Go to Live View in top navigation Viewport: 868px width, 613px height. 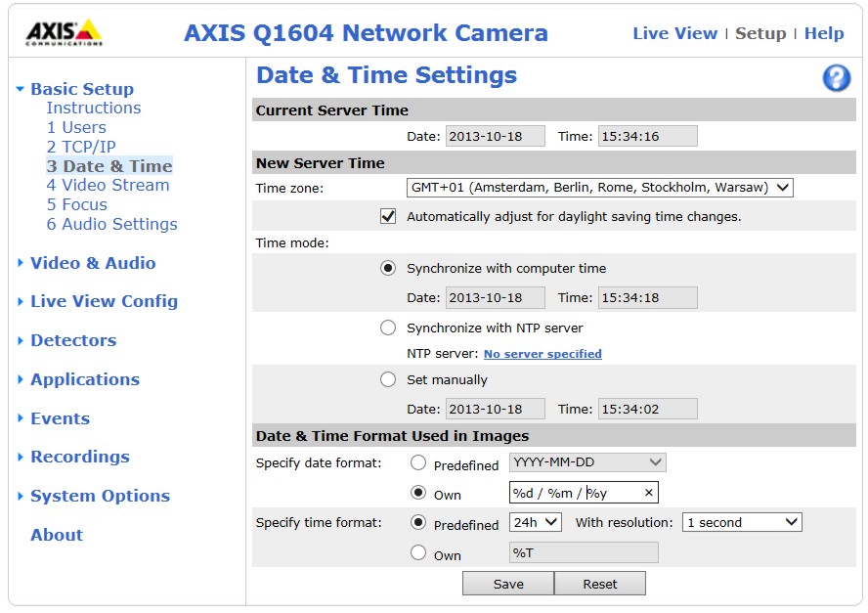point(674,33)
